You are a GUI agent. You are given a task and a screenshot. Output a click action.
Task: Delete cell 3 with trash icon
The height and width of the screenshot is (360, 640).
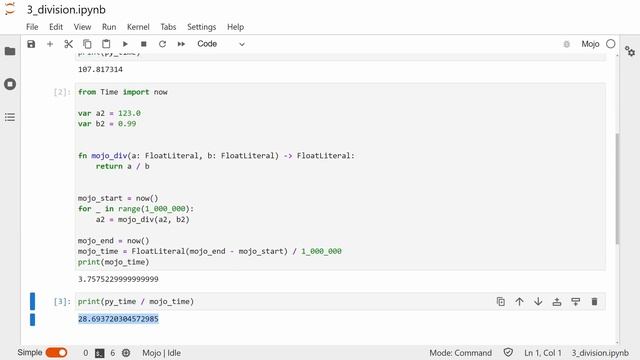[x=594, y=302]
